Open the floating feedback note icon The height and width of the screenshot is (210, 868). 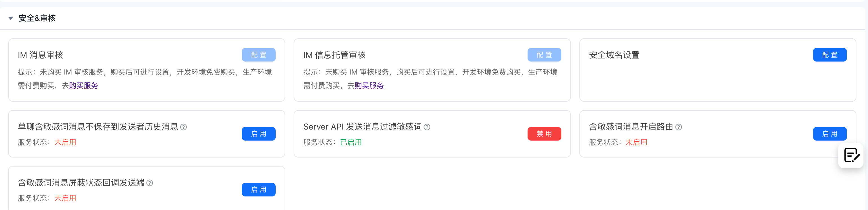(851, 155)
